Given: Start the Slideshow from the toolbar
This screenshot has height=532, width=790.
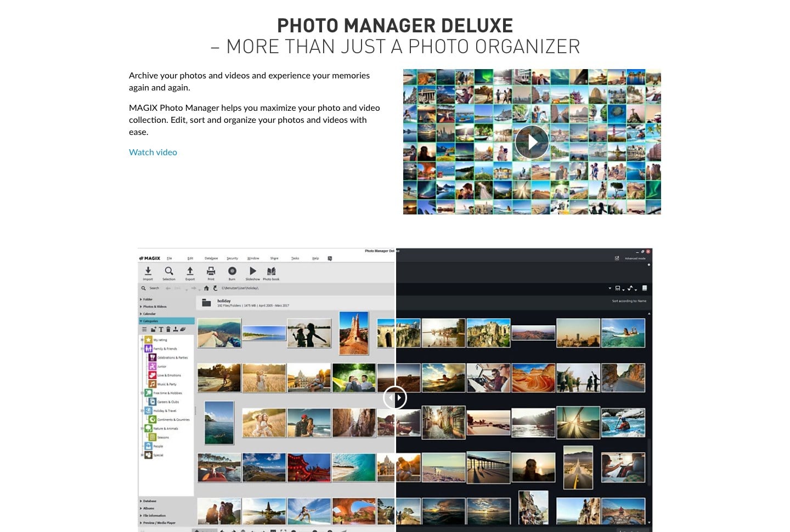Looking at the screenshot, I should pos(252,271).
